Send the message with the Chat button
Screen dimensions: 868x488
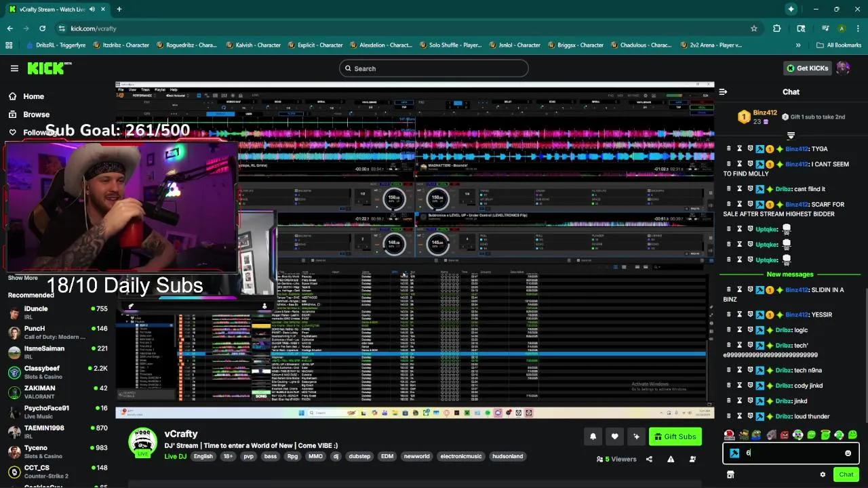[x=846, y=474]
